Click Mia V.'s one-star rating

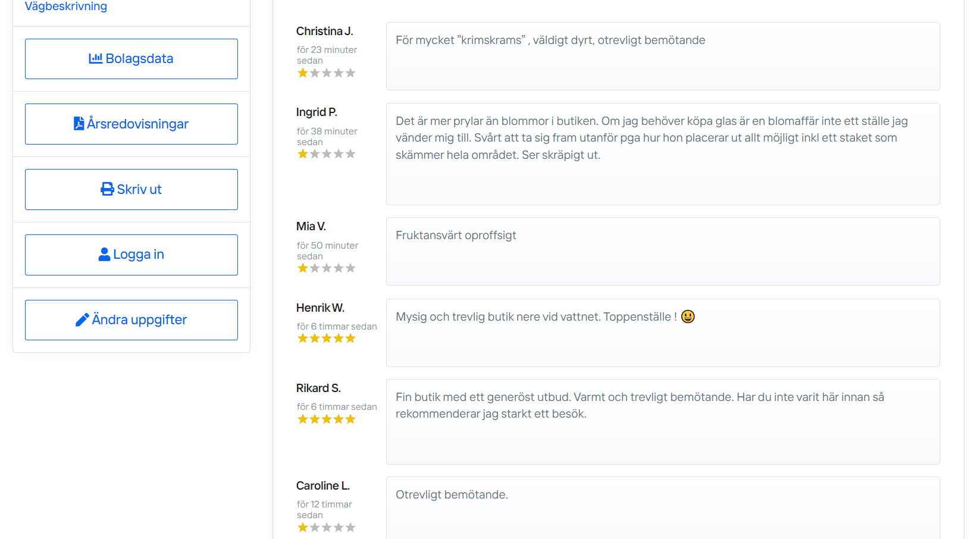point(326,268)
